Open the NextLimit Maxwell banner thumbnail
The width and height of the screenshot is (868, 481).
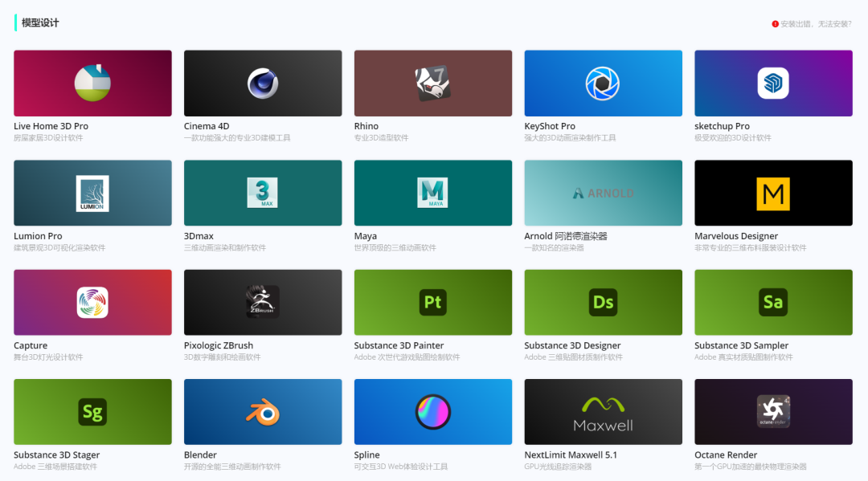click(603, 412)
